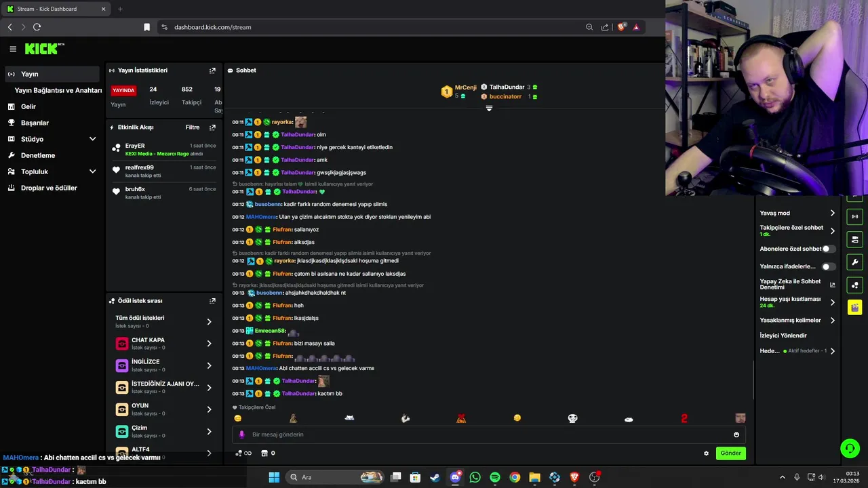This screenshot has width=868, height=488.
Task: Toggle Abonelere özel sohbet switch
Action: click(829, 249)
